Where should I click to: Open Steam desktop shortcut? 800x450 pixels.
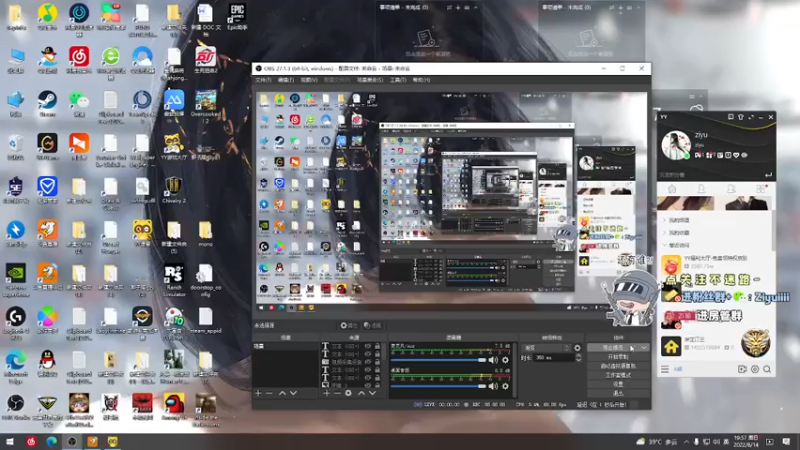coord(47,103)
